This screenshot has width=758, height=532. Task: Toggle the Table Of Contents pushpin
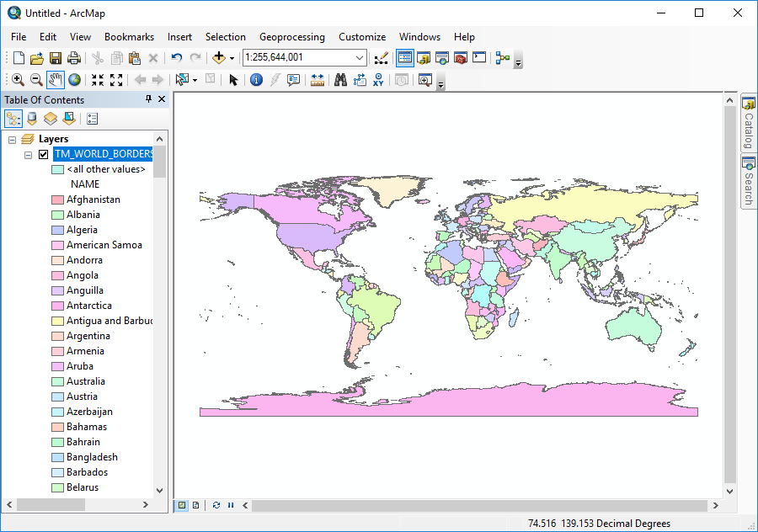[x=148, y=98]
